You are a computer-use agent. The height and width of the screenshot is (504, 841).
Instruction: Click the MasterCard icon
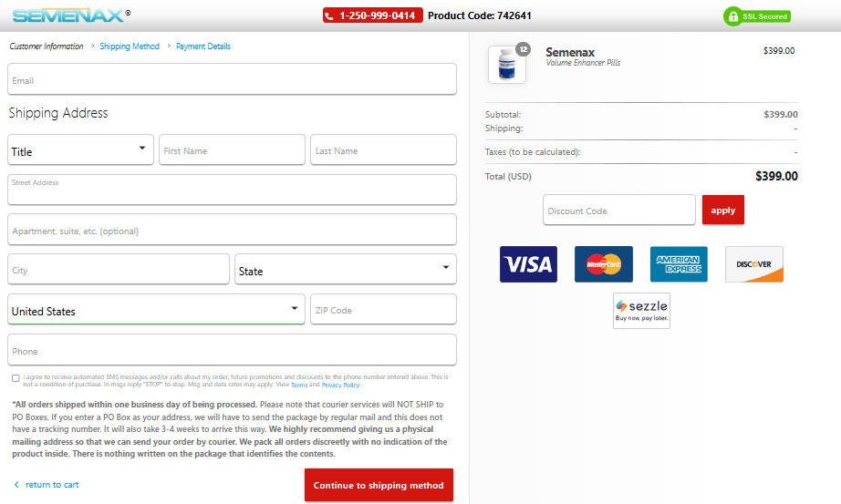point(603,264)
